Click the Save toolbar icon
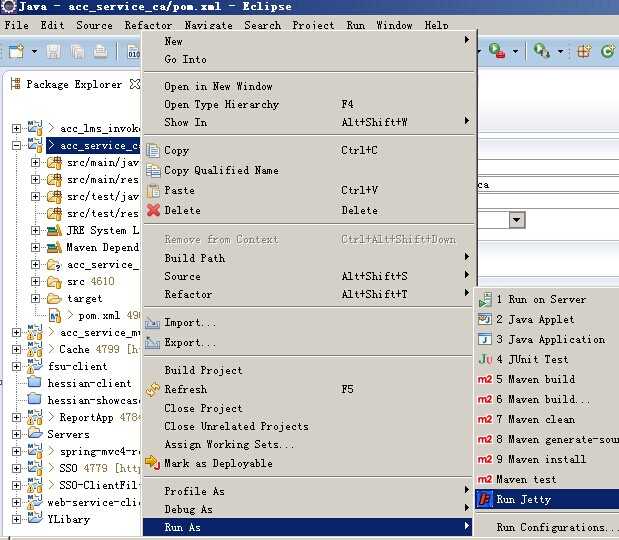 54,52
